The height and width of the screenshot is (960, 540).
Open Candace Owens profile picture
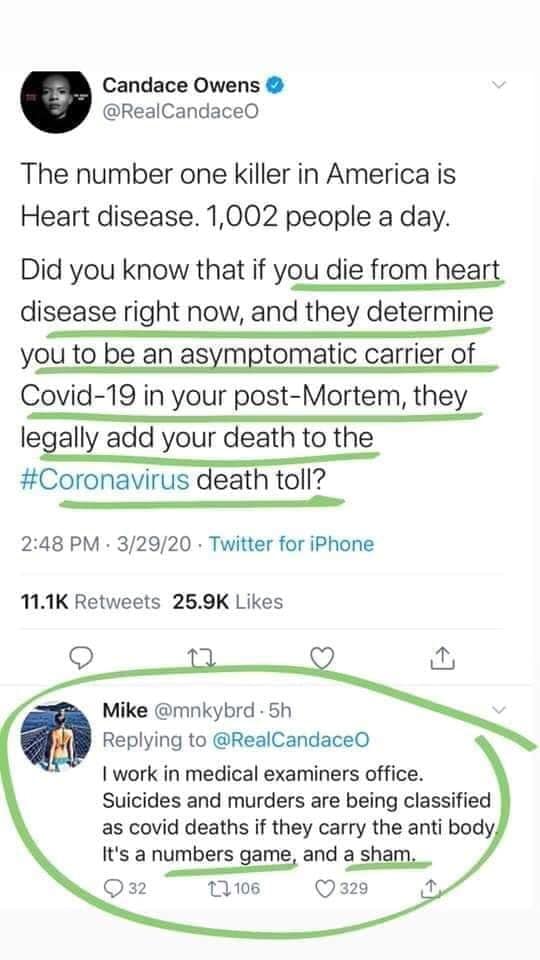coord(56,102)
